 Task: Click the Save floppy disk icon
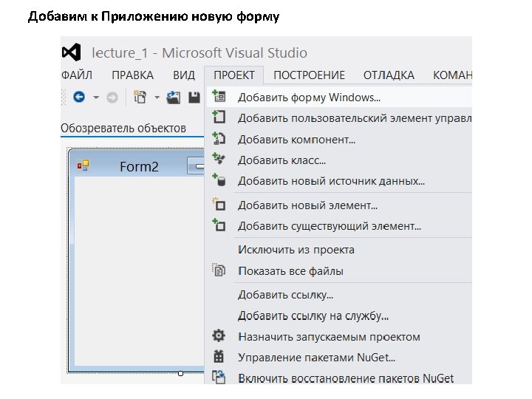[194, 98]
